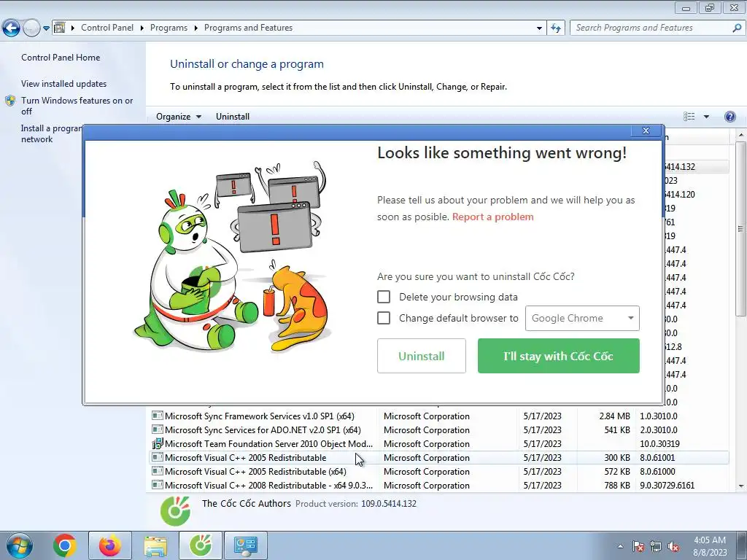
Task: Expand the recent pages dropdown arrow
Action: 46,28
